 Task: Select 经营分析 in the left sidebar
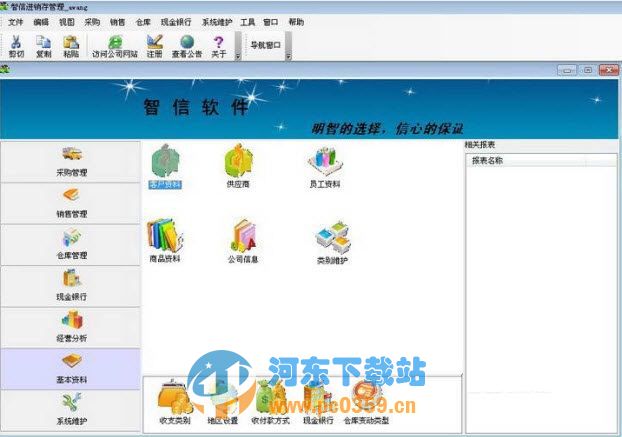71,328
